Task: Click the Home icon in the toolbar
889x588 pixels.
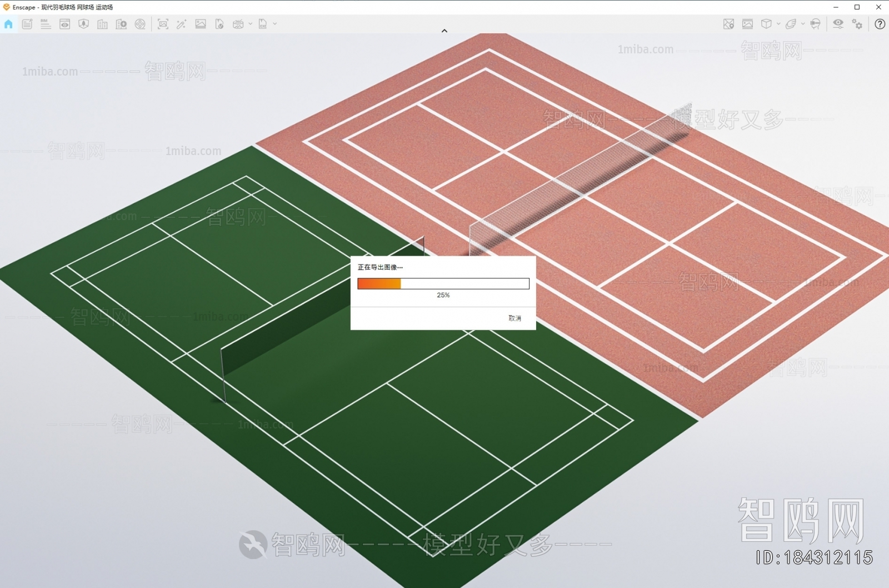Action: 8,24
